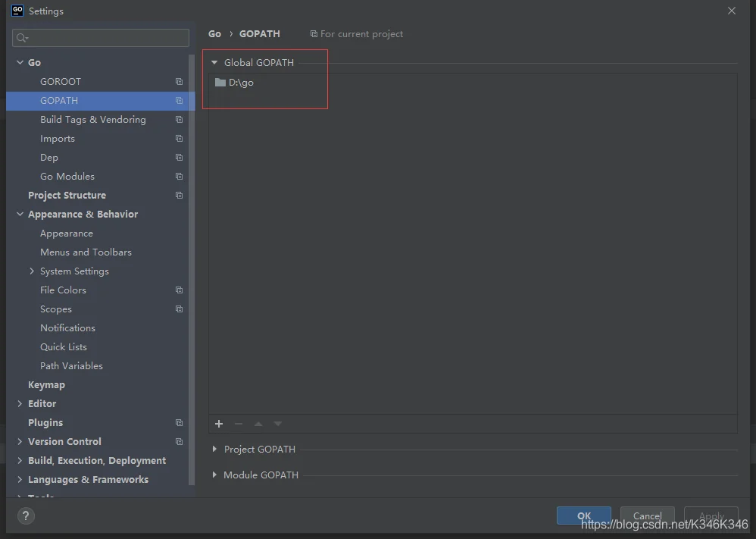Collapse the Appearance & Behavior group
Screen dimensions: 756x539
pos(20,215)
